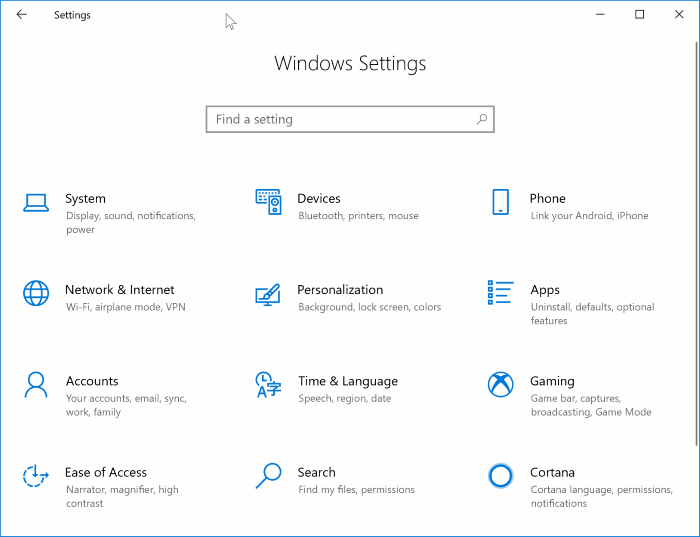
Task: Click 'Bluetooth, printers, mouse' description
Action: 358,216
